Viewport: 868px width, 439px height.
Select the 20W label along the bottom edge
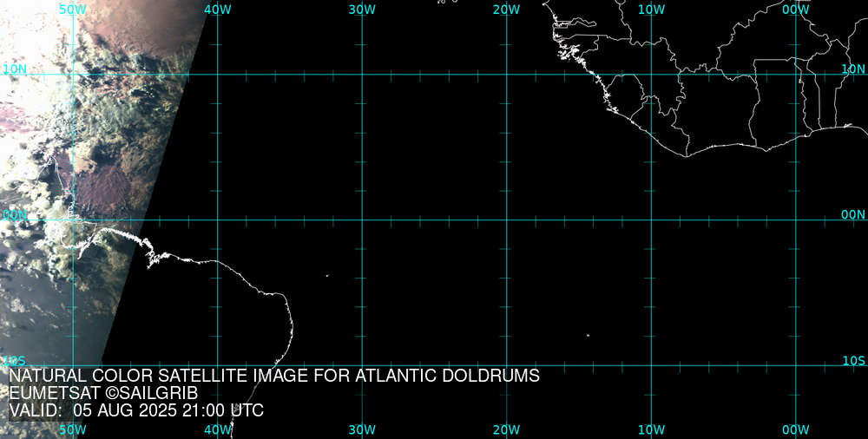pos(507,429)
